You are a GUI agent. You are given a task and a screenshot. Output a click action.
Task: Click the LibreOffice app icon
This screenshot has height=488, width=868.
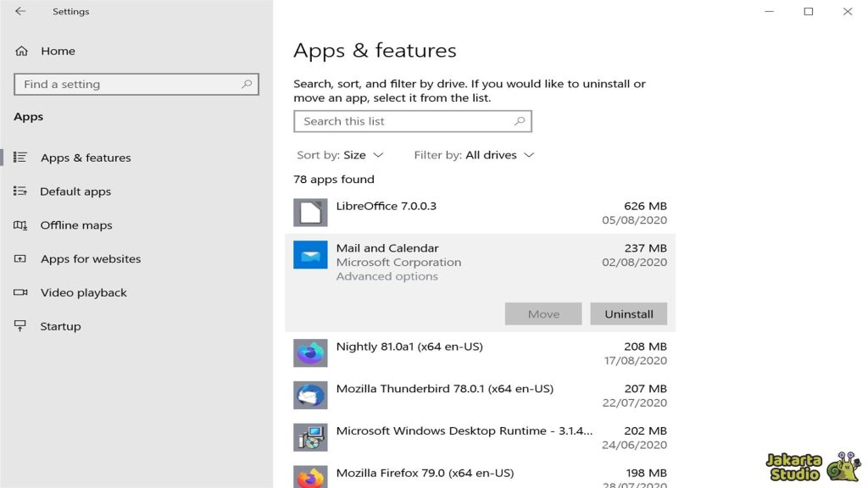310,212
